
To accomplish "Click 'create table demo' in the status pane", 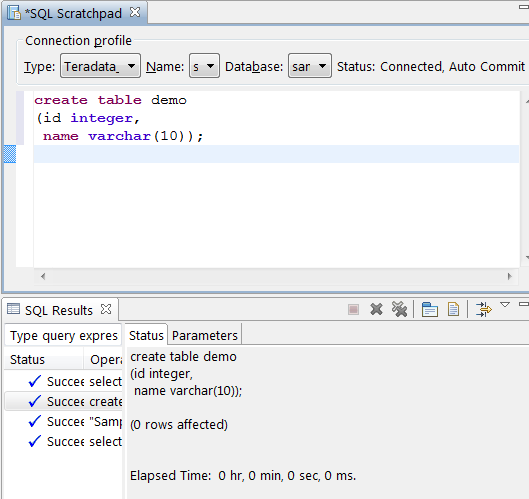I will (x=183, y=357).
